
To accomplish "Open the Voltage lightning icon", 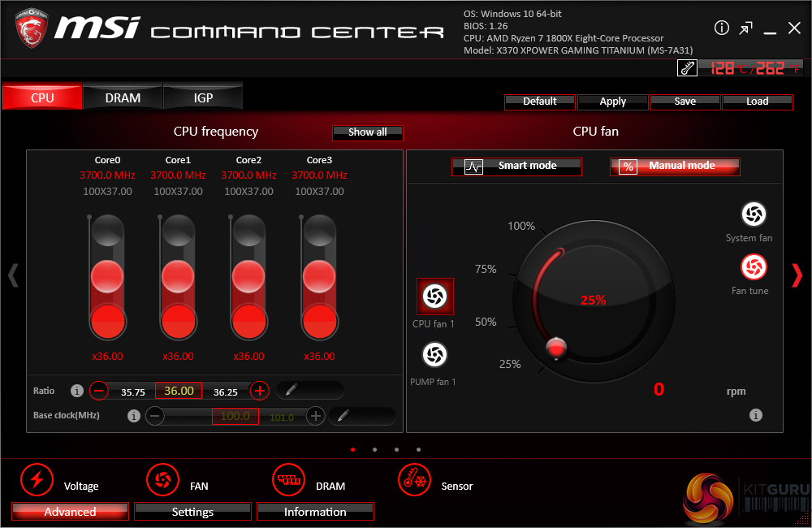I will [37, 479].
